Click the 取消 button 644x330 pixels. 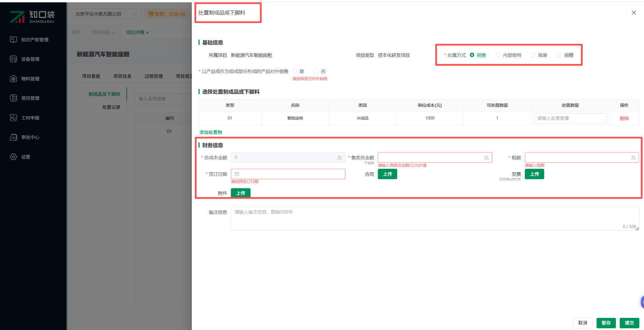point(583,323)
